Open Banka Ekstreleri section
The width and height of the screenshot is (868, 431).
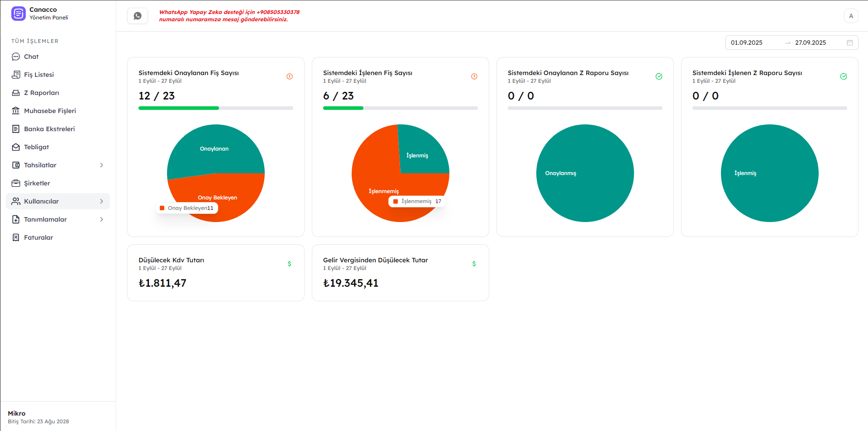click(49, 129)
